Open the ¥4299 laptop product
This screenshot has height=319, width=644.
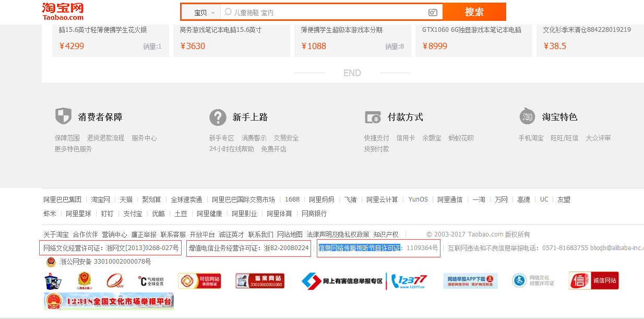111,40
